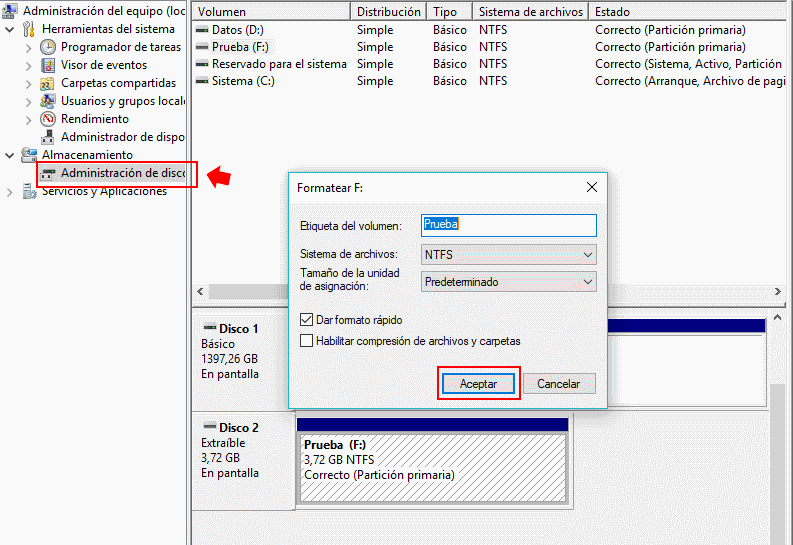Open the Sistema de archivos dropdown
793x545 pixels.
[x=510, y=255]
